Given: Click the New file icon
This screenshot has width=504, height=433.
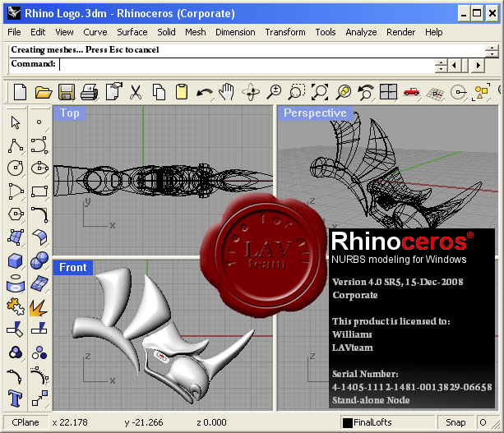Looking at the screenshot, I should click(x=21, y=92).
